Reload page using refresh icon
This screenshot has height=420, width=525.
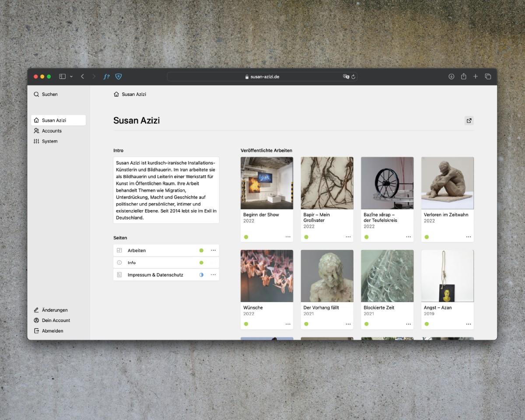click(353, 77)
